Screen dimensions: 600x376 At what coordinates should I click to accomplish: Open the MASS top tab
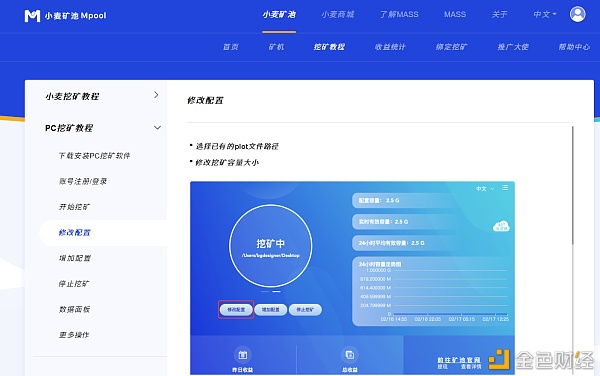(x=455, y=15)
